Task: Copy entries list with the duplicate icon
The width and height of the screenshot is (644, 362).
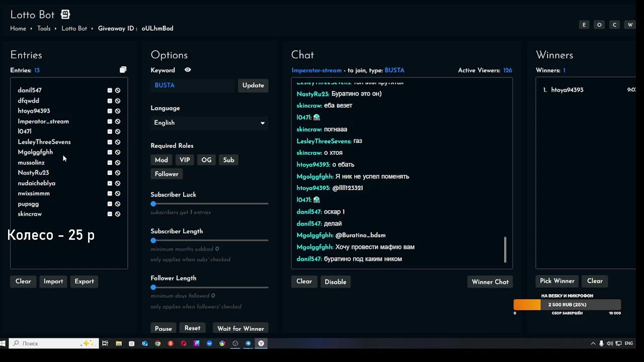Action: pyautogui.click(x=123, y=70)
